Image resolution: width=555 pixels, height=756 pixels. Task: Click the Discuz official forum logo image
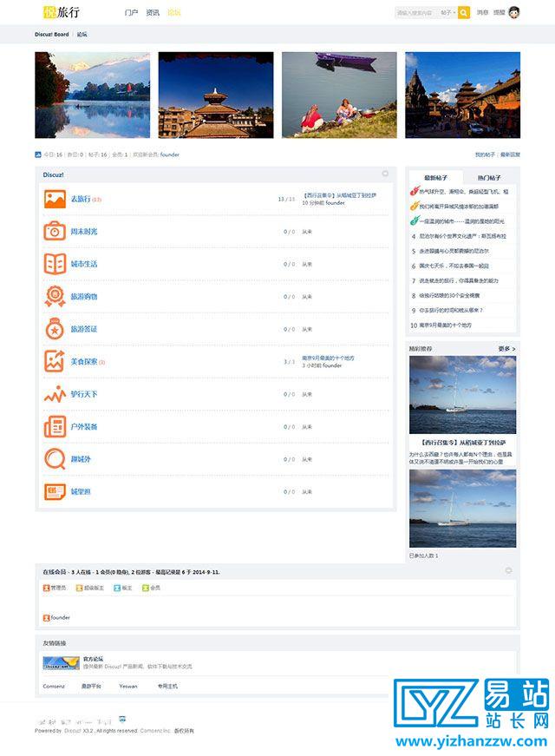pos(62,663)
